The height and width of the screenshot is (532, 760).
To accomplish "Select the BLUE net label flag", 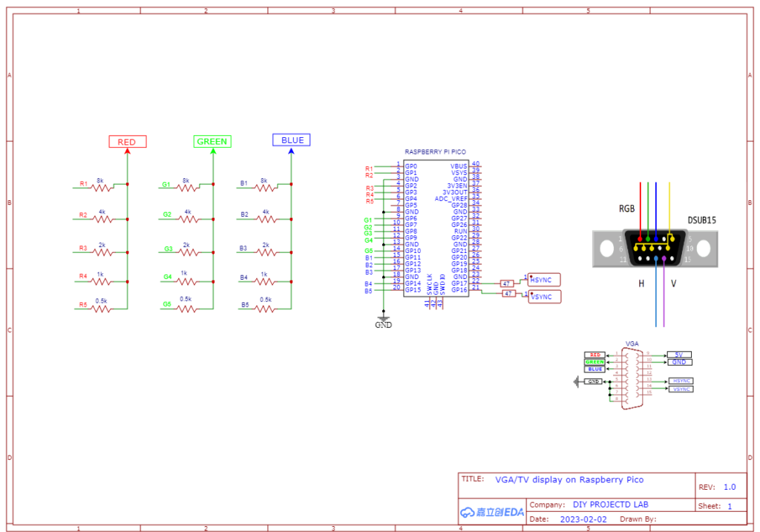I will pyautogui.click(x=291, y=139).
